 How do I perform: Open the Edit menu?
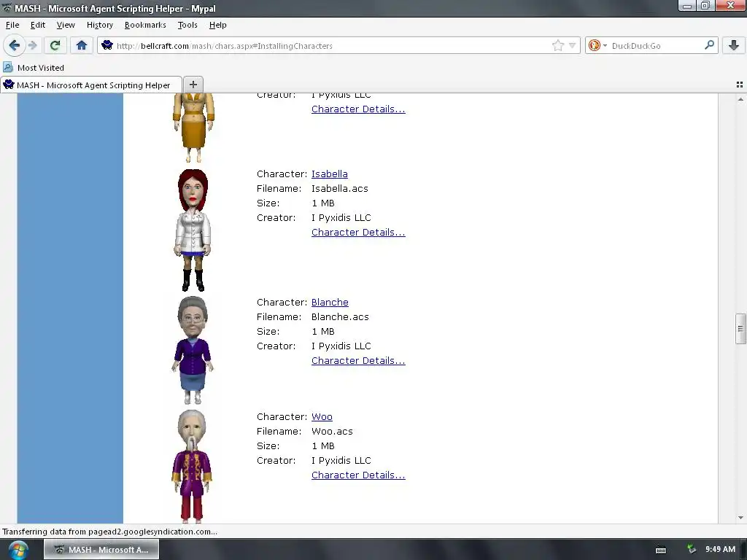(x=38, y=25)
